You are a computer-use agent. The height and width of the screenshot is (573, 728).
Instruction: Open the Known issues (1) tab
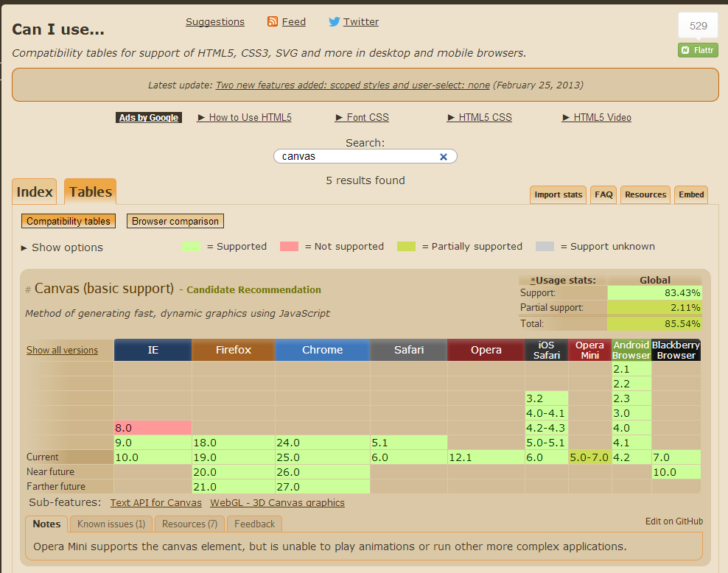pos(111,524)
